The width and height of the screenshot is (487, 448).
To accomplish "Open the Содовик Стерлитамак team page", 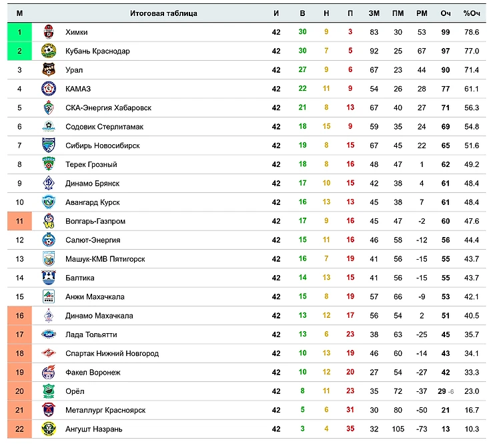I will click(104, 126).
